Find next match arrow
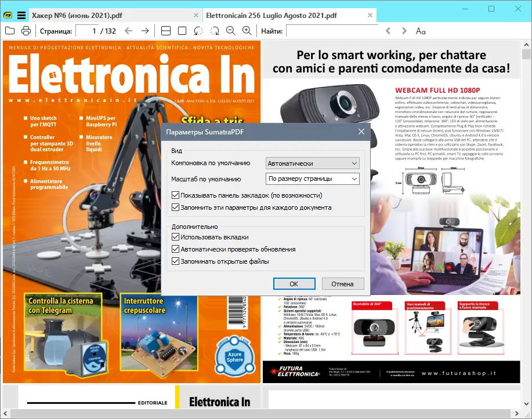Screen dimensions: 532x419 [x=404, y=31]
